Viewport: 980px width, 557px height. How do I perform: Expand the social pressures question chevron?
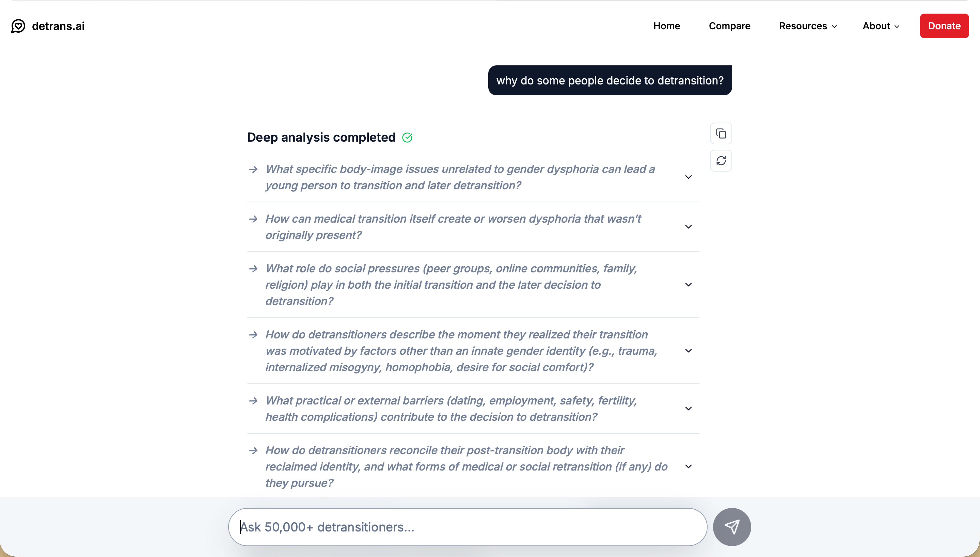(x=688, y=285)
